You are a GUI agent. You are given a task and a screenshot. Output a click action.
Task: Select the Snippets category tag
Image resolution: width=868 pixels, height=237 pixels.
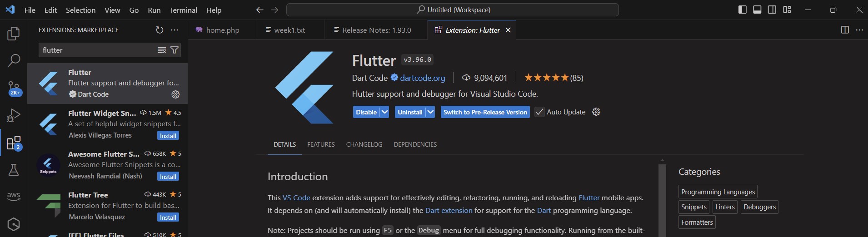pyautogui.click(x=693, y=207)
